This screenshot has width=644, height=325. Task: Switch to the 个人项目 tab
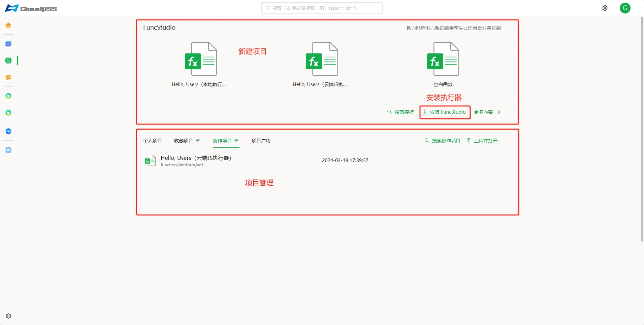coord(153,141)
